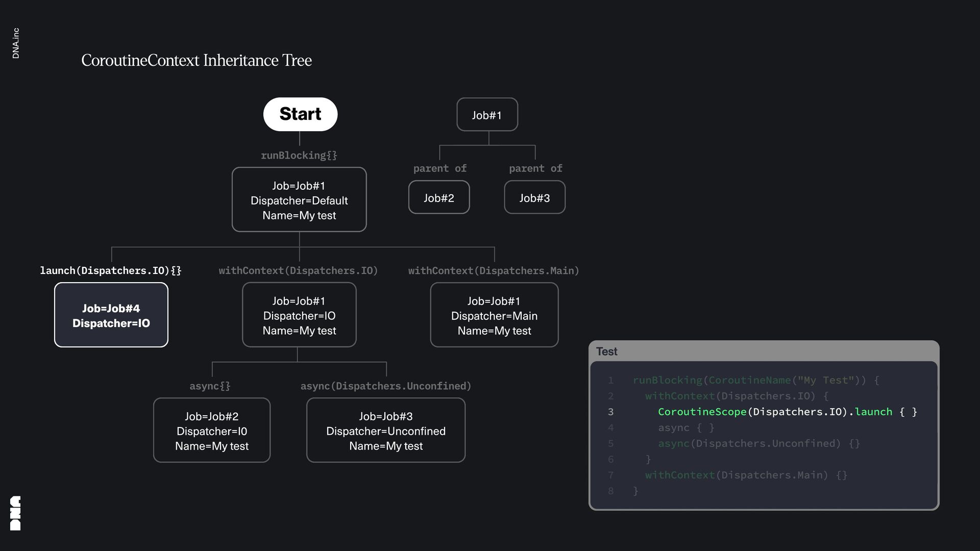The image size is (980, 551).
Task: Click the launch(Dispatchers.IO){} label
Action: coord(111,270)
